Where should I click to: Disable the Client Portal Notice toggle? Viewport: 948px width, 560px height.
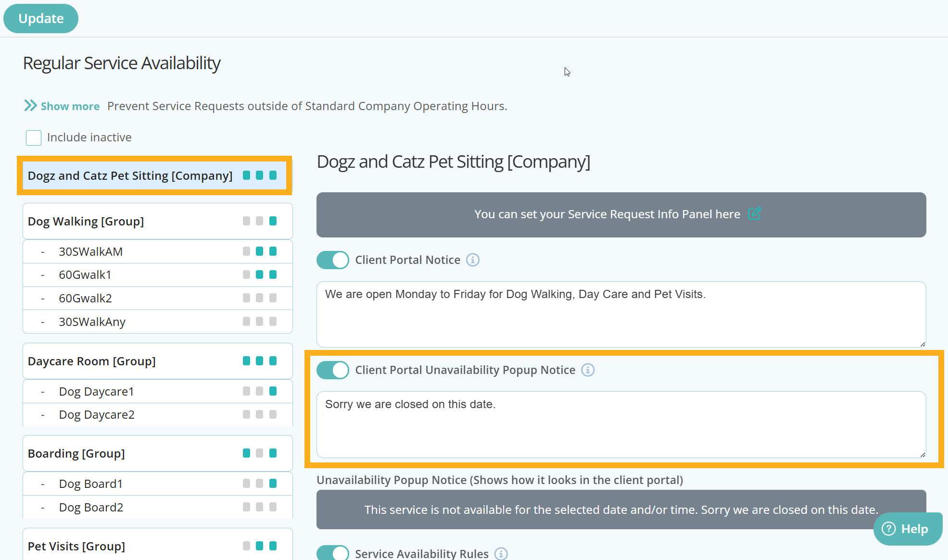[333, 260]
